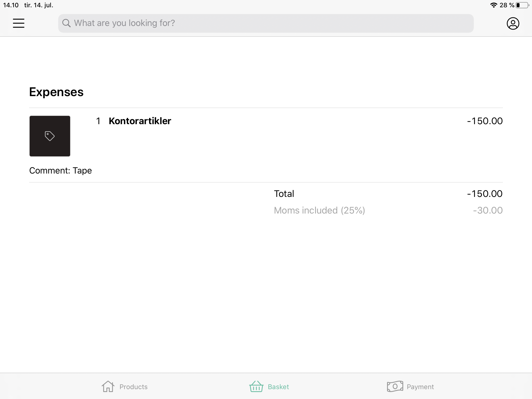Tap the Payment cash icon
The height and width of the screenshot is (399, 532).
[395, 387]
